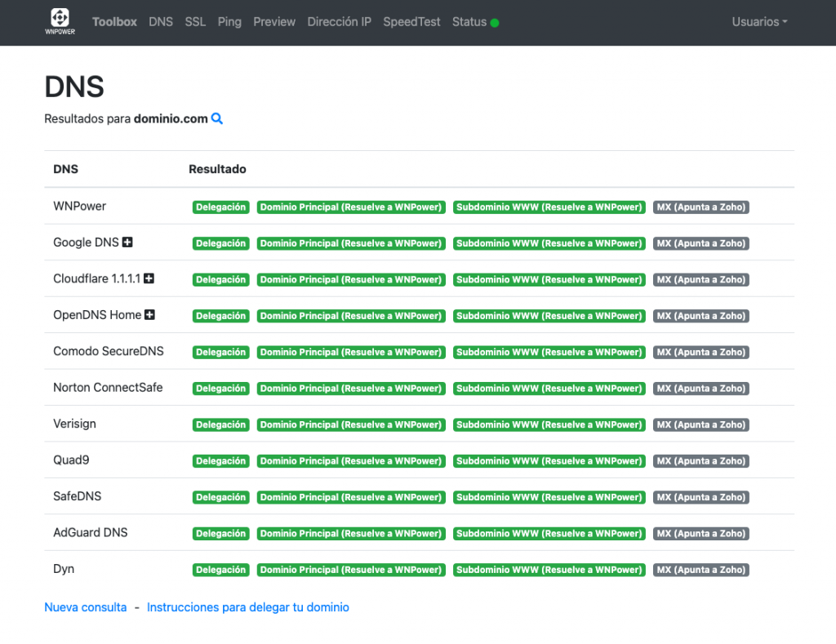Select the Norton ConnectSafe row name
This screenshot has height=644, width=836.
pyautogui.click(x=108, y=387)
